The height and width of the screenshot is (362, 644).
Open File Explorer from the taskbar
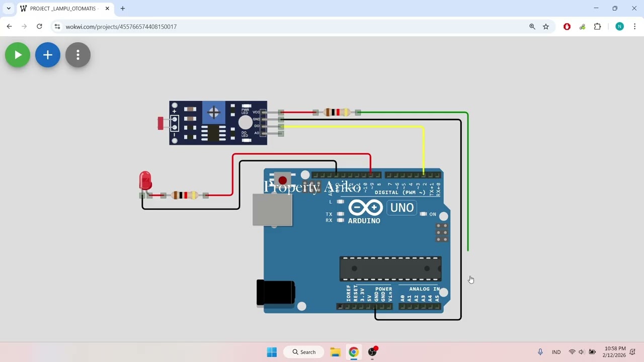point(335,352)
